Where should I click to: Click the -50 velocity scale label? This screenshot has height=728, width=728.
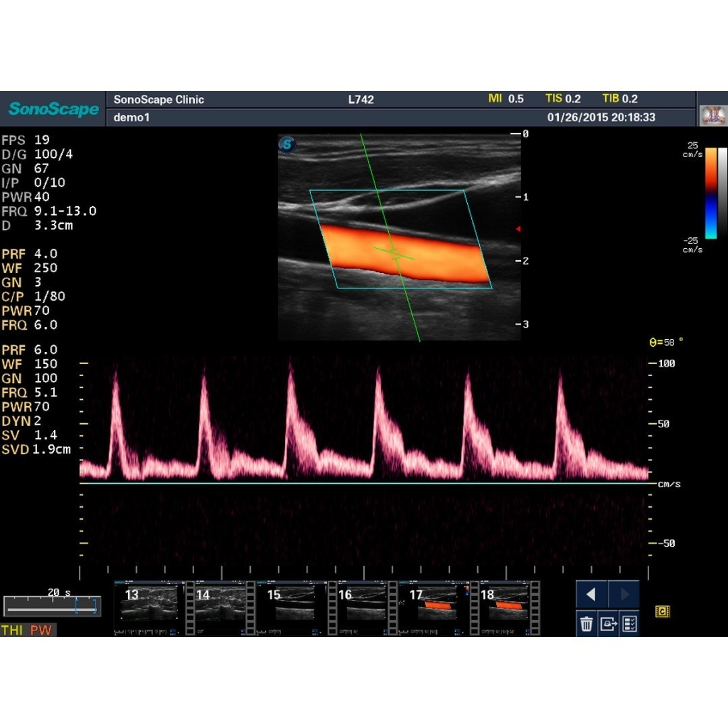point(666,543)
